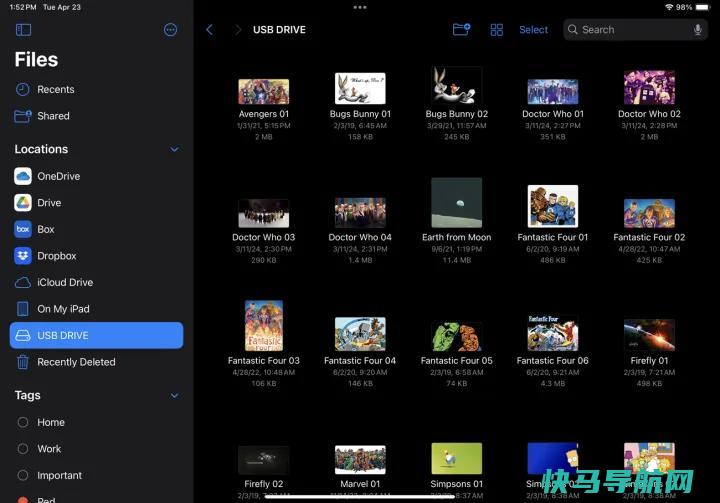Click the Files heading
The width and height of the screenshot is (720, 503).
click(x=36, y=59)
